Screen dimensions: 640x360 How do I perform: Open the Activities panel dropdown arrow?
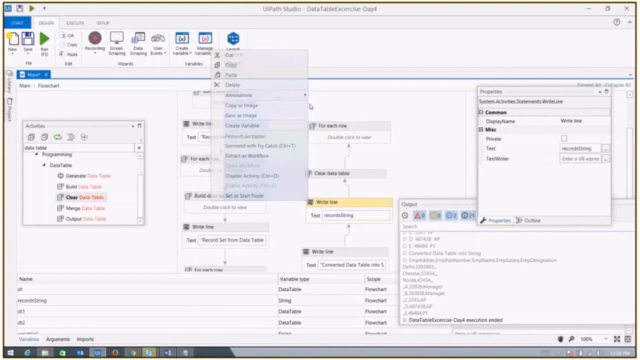(x=133, y=126)
